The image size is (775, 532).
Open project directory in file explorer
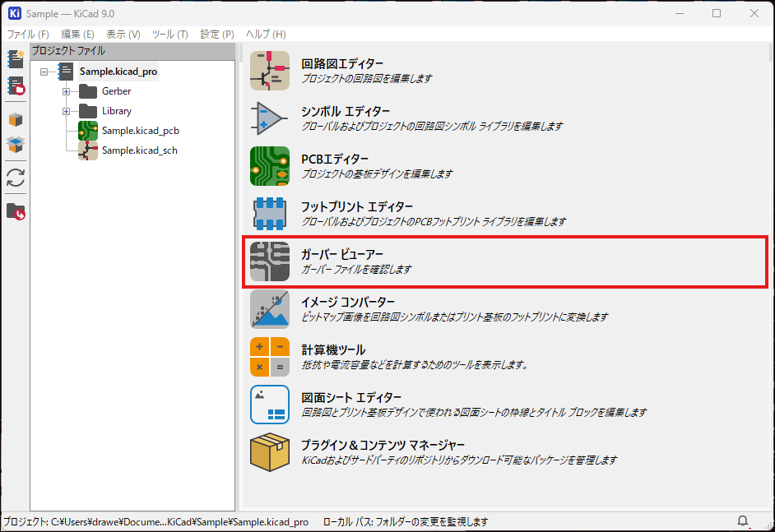coord(15,211)
